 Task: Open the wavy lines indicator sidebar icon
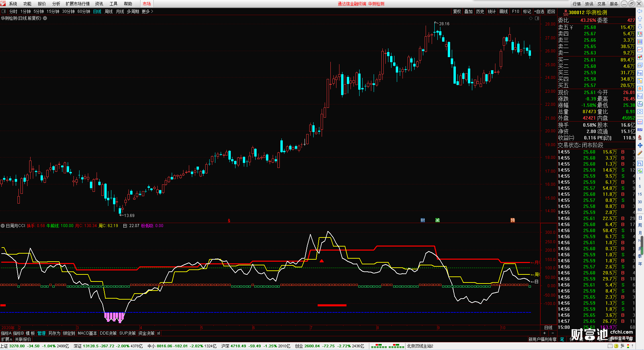640,122
